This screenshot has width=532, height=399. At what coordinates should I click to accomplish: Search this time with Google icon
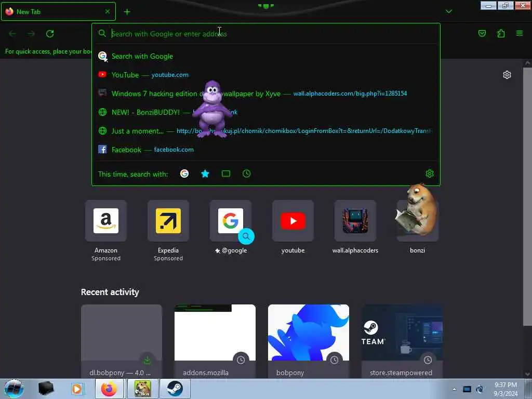tap(184, 174)
